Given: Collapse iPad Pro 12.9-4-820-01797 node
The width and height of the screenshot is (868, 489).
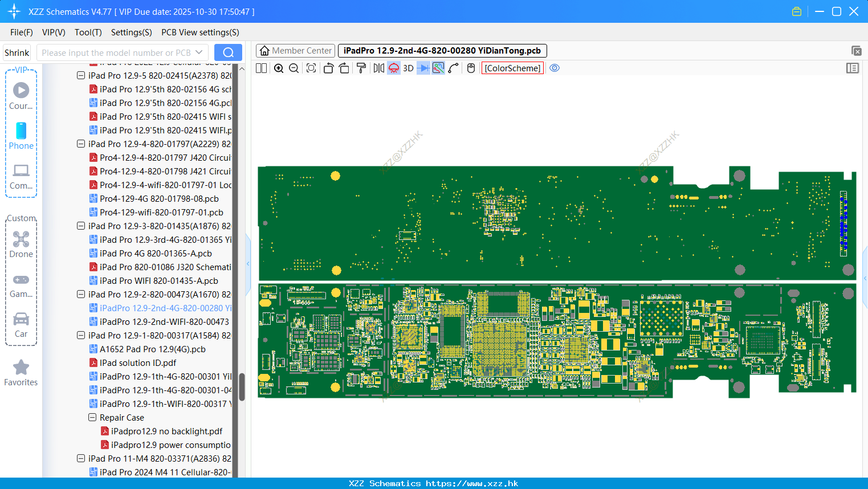Looking at the screenshot, I should [81, 144].
